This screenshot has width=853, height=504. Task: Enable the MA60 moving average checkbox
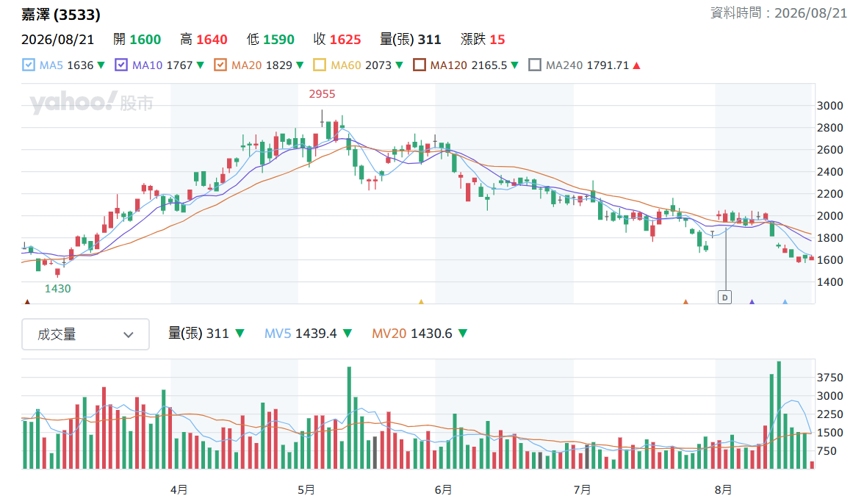click(x=320, y=65)
